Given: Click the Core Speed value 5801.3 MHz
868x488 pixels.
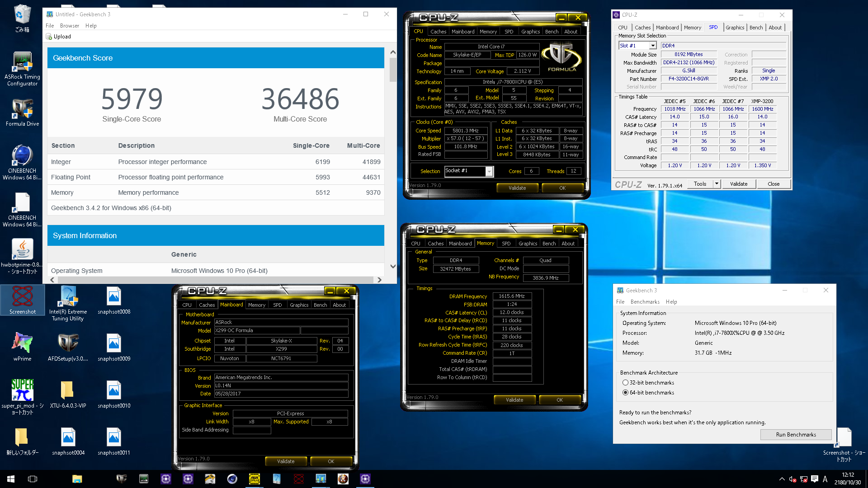Looking at the screenshot, I should pyautogui.click(x=466, y=131).
